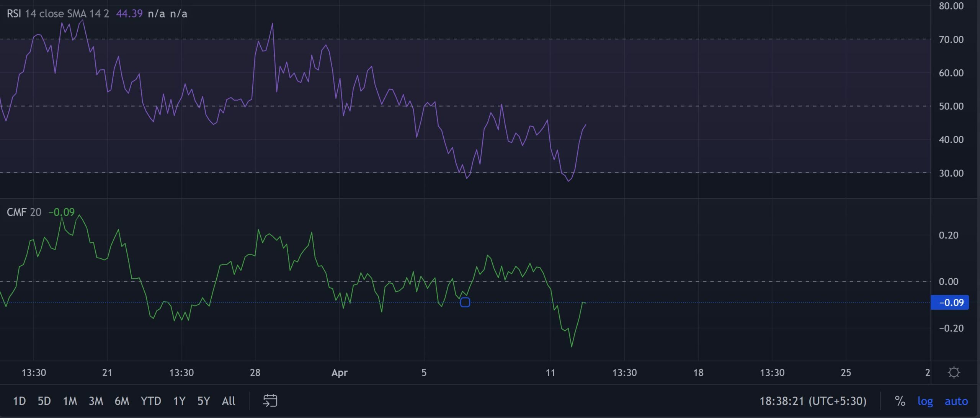The width and height of the screenshot is (980, 418).
Task: Select the 5Y range button
Action: click(204, 401)
